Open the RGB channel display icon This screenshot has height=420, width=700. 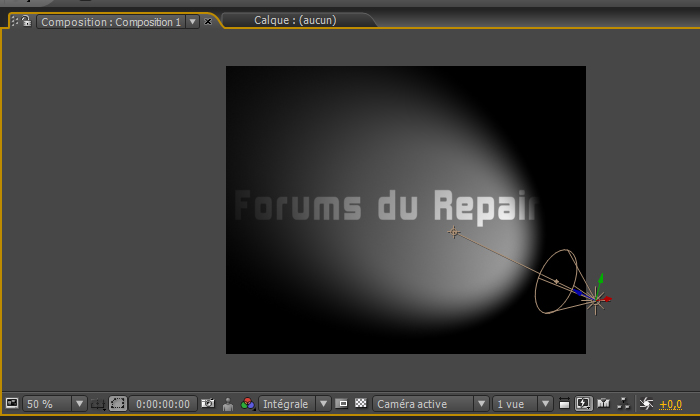pyautogui.click(x=247, y=404)
